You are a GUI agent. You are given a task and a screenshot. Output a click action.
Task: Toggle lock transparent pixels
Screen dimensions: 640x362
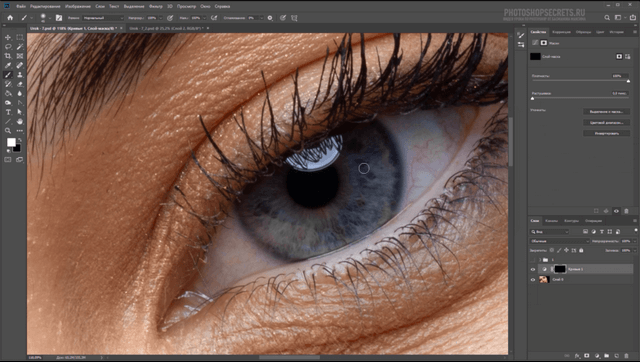[x=552, y=250]
